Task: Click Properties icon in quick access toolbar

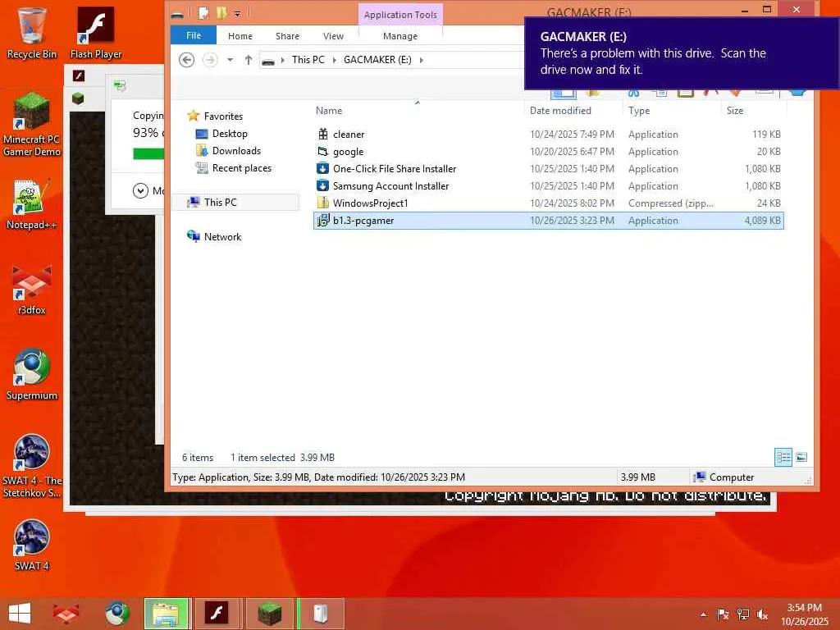Action: (x=203, y=12)
